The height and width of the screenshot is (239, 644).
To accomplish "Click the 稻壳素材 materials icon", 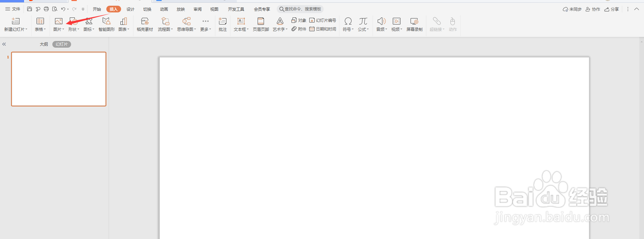I will click(x=145, y=21).
